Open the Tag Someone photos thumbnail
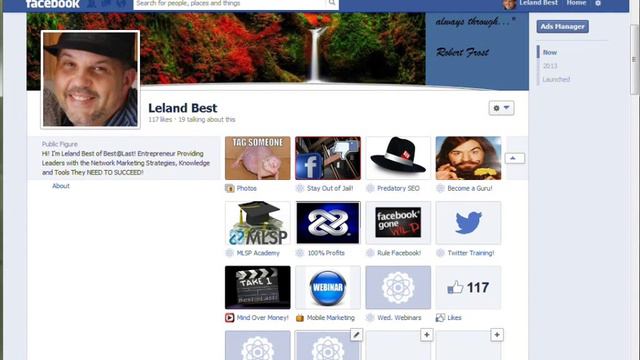This screenshot has width=640, height=360. [x=258, y=158]
